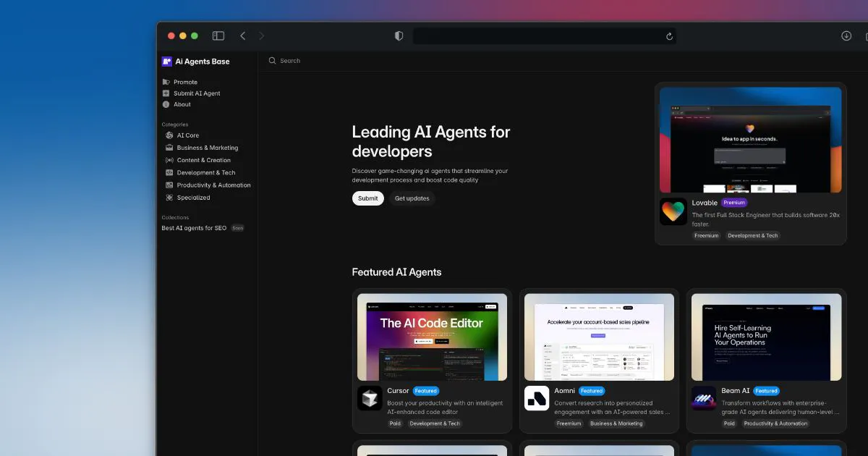Click the Featured badge next to Aomni
This screenshot has width=868, height=456.
point(592,391)
